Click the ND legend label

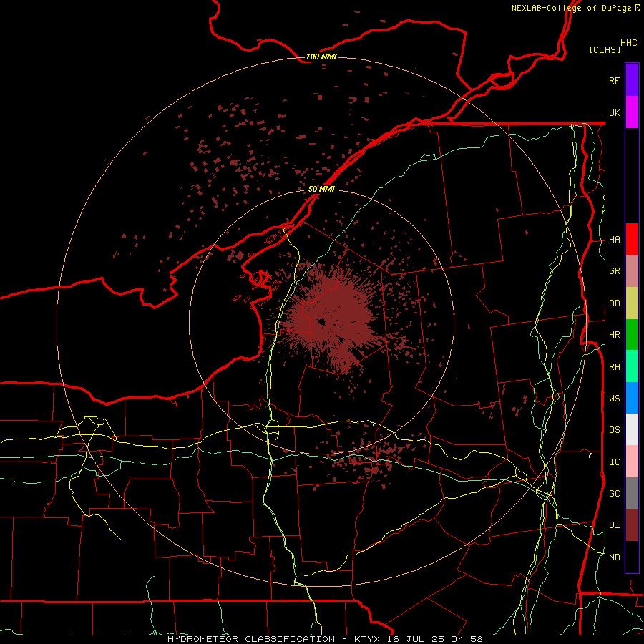coord(615,557)
